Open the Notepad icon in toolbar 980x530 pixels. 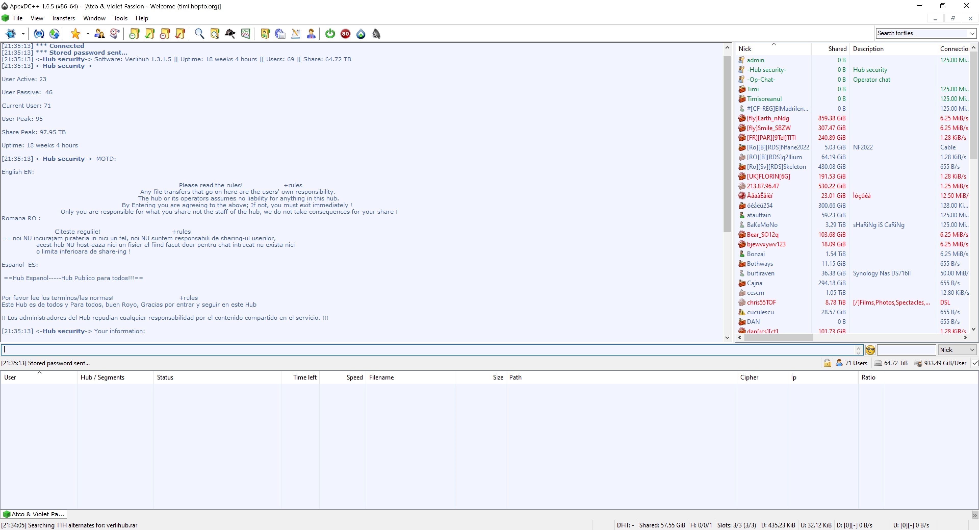(295, 34)
